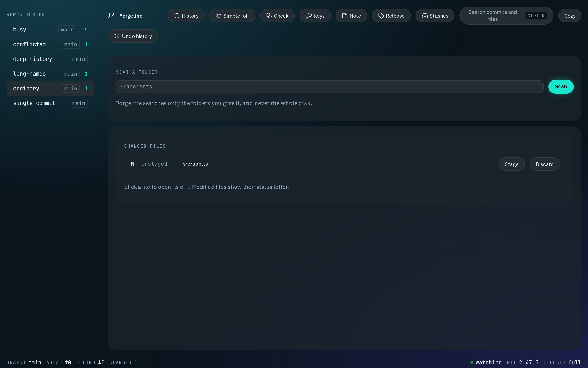The image size is (588, 368).
Task: Click the Scan button
Action: click(561, 87)
